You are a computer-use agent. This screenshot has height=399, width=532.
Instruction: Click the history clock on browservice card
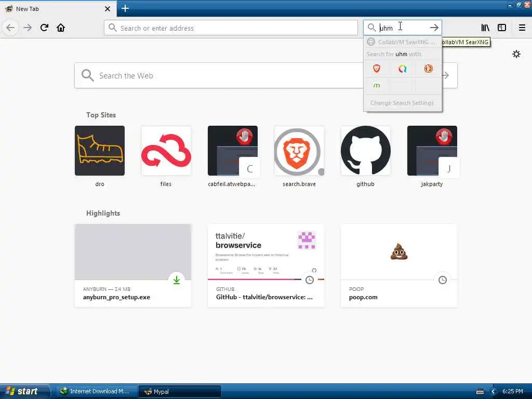(310, 280)
